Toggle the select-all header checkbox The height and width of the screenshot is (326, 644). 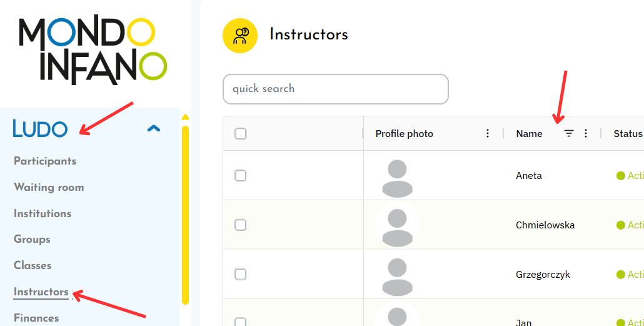click(241, 133)
